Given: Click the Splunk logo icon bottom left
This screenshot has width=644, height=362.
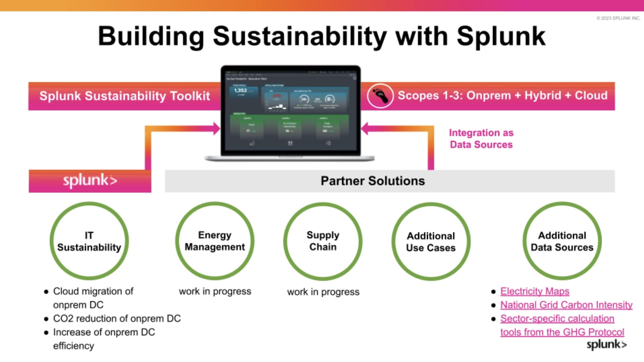Looking at the screenshot, I should [90, 181].
